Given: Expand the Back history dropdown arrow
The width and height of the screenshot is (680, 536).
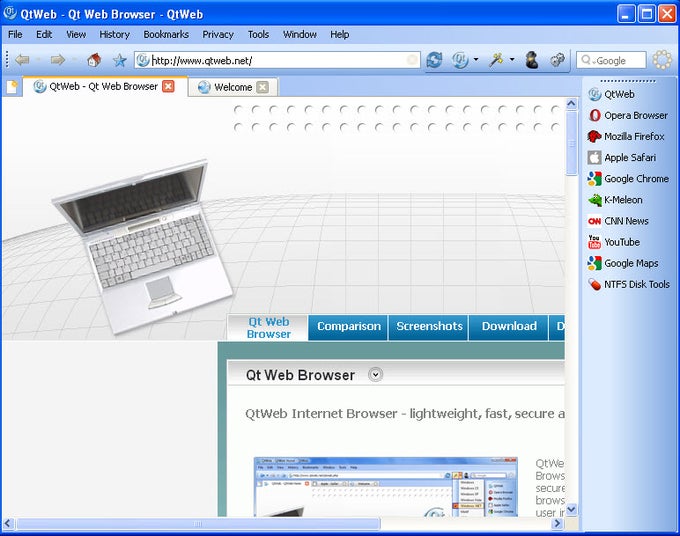Looking at the screenshot, I should [x=38, y=59].
